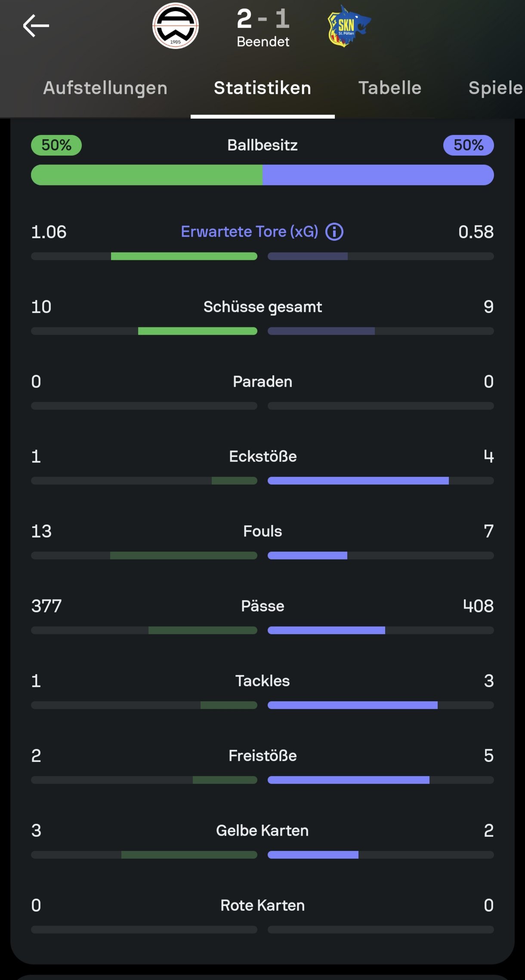
Task: Select the Statistiken tab
Action: 262,88
